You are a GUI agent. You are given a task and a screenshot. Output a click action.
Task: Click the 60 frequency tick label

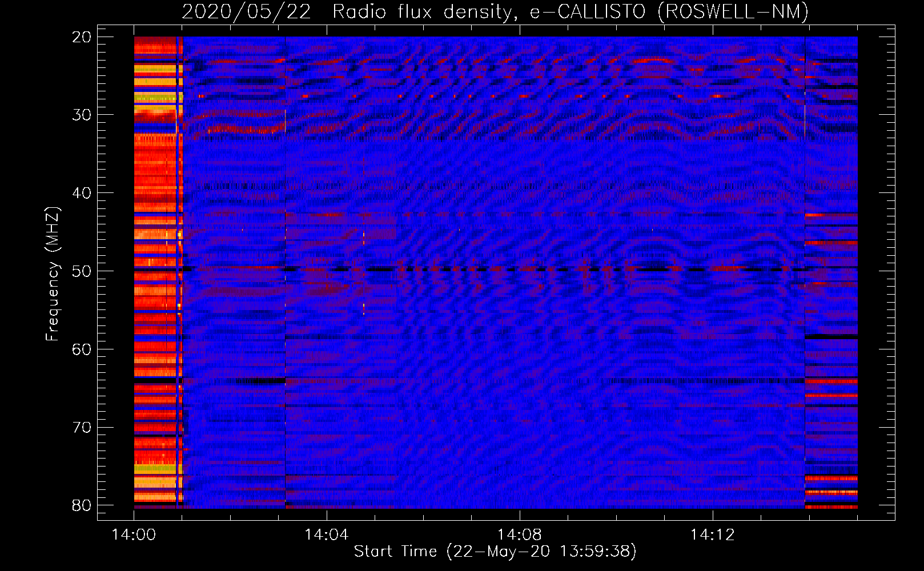82,349
